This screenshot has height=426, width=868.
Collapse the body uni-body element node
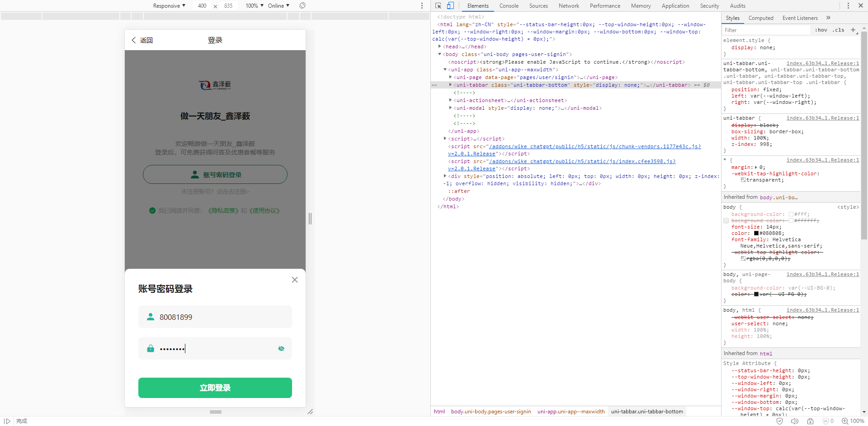pos(439,54)
